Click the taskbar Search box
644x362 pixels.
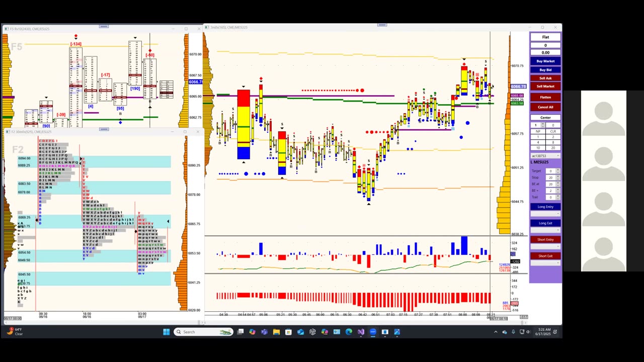tap(204, 332)
